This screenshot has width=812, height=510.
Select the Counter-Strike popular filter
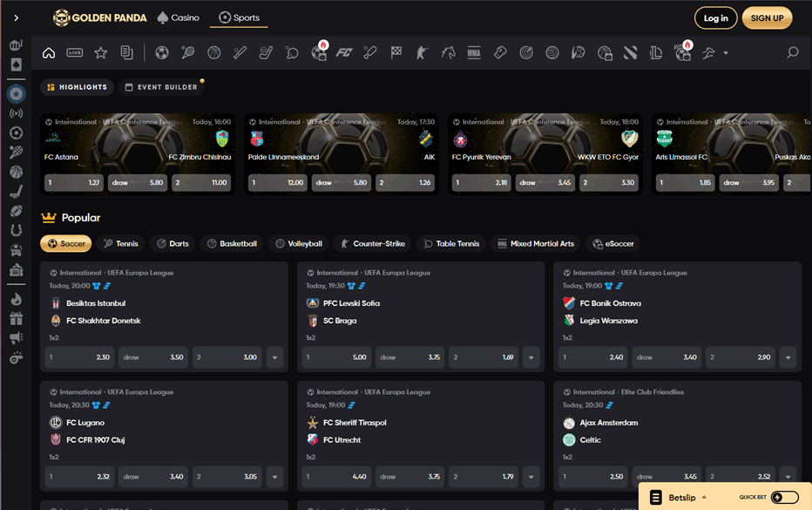pos(372,243)
